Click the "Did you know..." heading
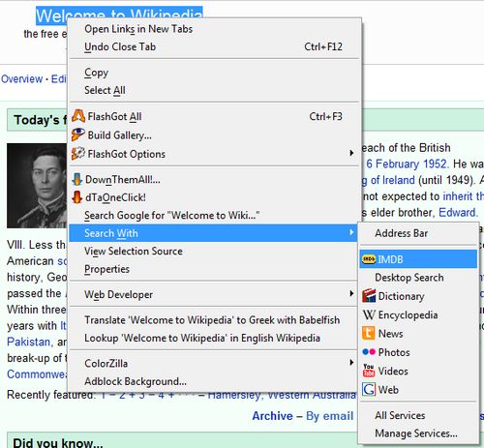The height and width of the screenshot is (448, 484). pos(58,442)
